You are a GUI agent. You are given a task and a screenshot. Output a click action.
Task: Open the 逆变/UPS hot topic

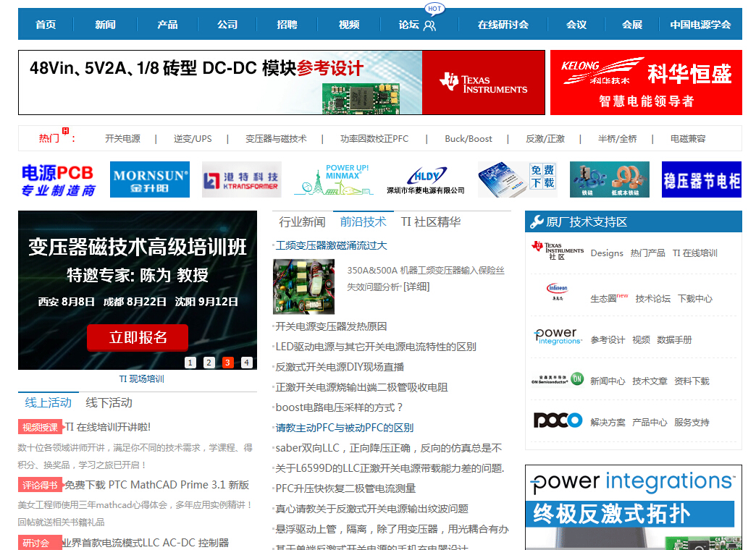[193, 139]
